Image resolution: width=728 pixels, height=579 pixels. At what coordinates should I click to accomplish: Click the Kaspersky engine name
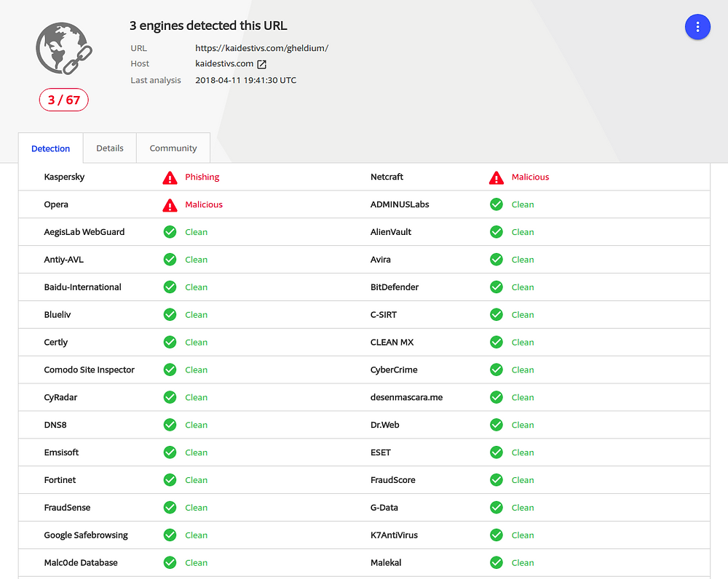(x=64, y=177)
